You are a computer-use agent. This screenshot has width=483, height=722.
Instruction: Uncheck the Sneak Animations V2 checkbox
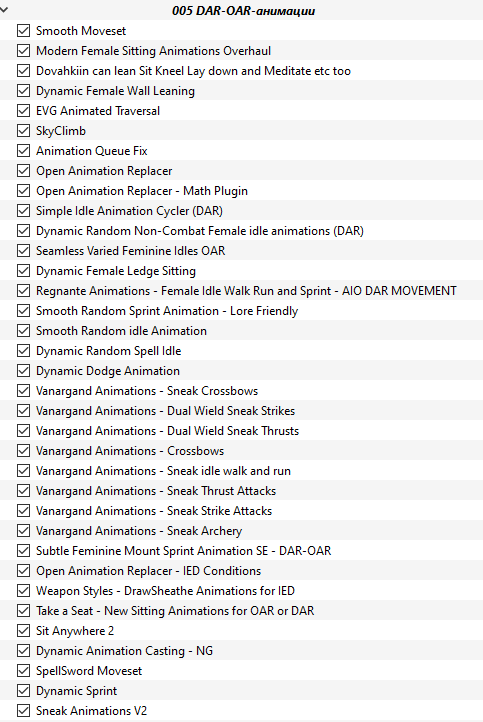click(x=23, y=710)
